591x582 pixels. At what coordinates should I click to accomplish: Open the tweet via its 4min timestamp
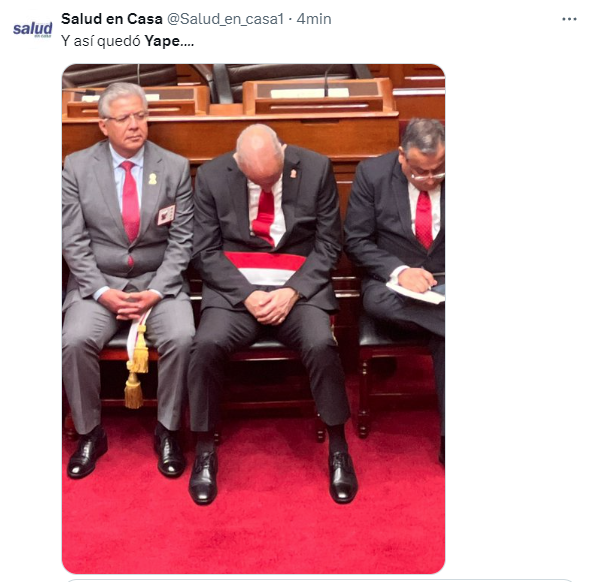[314, 19]
